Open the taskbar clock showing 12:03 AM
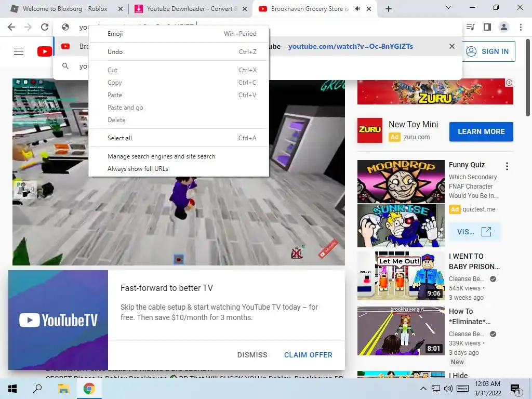532x399 pixels. pyautogui.click(x=487, y=389)
